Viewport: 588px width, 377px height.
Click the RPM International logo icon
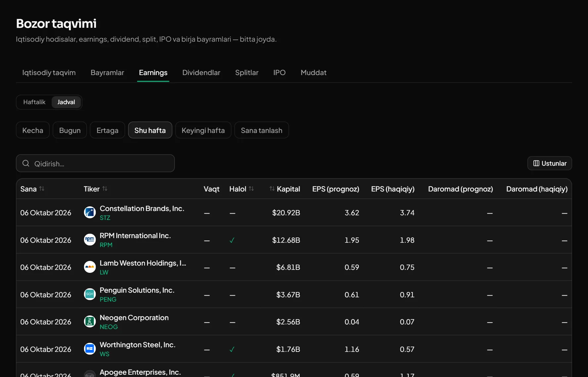click(x=90, y=240)
